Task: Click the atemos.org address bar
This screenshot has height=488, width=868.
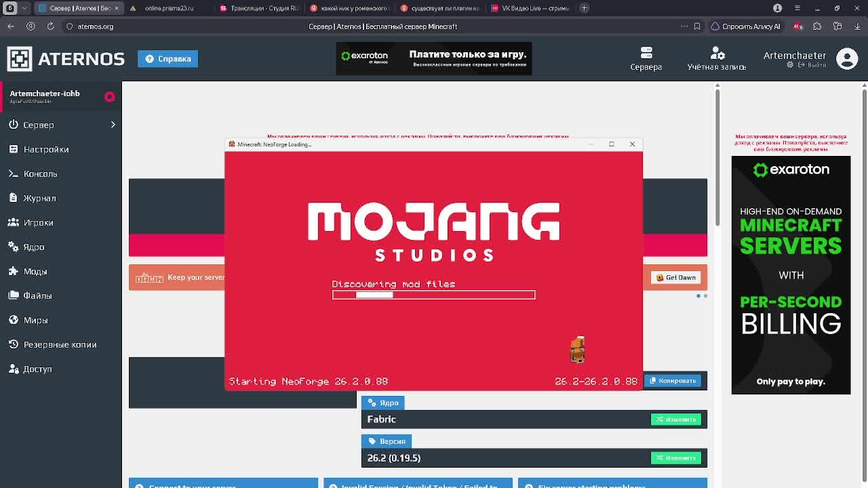Action: 95,26
